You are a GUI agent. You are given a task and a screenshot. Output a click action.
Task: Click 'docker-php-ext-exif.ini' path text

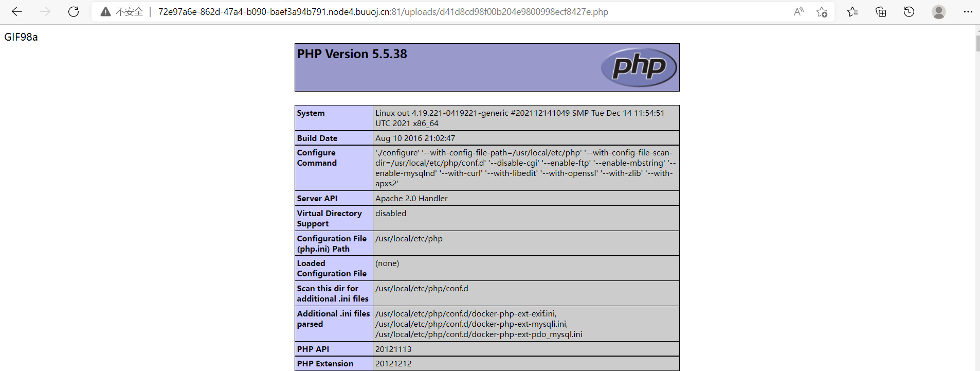click(466, 313)
